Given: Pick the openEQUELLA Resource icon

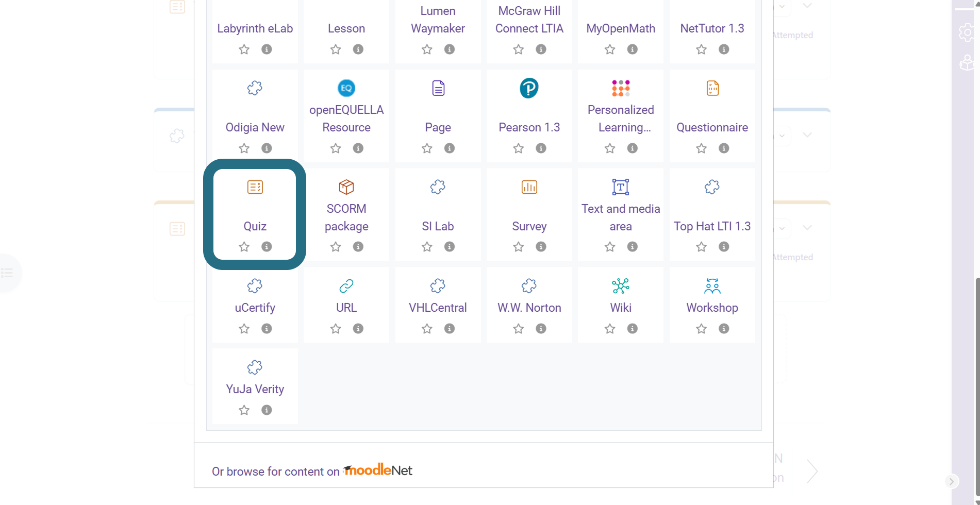Looking at the screenshot, I should 346,88.
